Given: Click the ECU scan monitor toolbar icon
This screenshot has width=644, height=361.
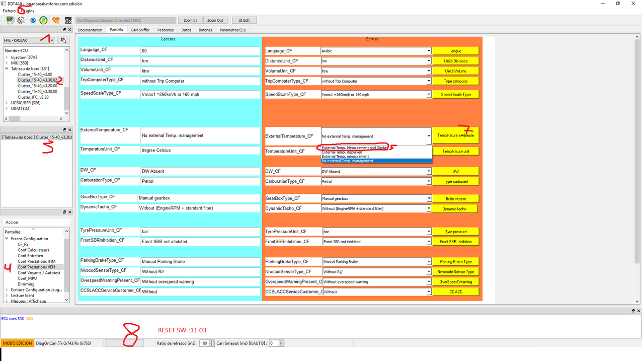Looking at the screenshot, I should (10, 20).
